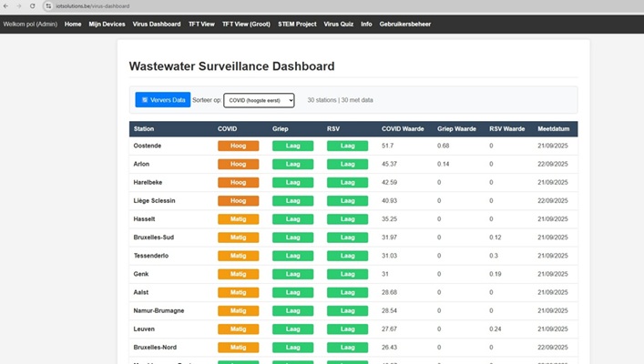The height and width of the screenshot is (364, 644).
Task: Click the RSV value 0.12
Action: (x=495, y=238)
